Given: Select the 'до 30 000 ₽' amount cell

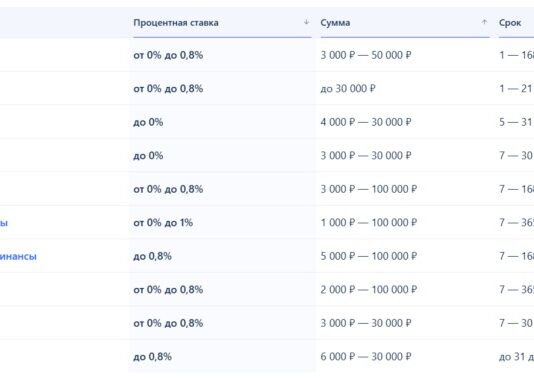Looking at the screenshot, I should click(348, 89).
